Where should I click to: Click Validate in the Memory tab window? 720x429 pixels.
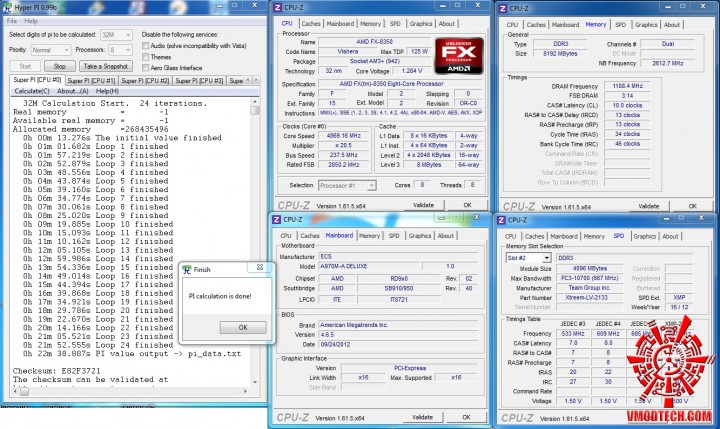point(648,206)
